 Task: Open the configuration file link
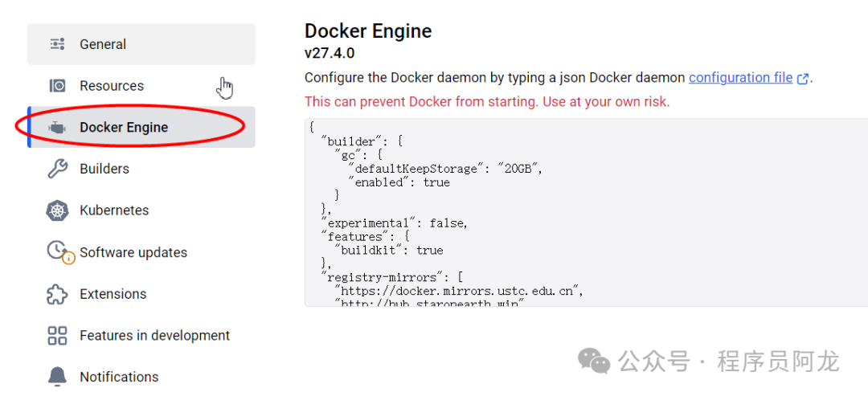tap(740, 78)
